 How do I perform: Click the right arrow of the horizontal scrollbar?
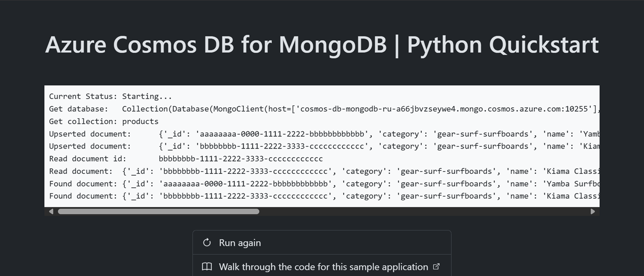[x=593, y=212]
